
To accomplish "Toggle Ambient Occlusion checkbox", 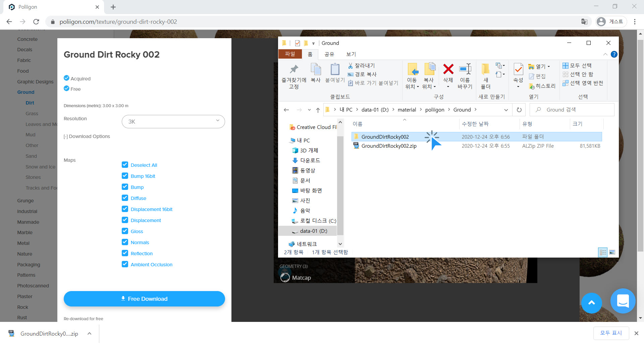I will point(125,264).
